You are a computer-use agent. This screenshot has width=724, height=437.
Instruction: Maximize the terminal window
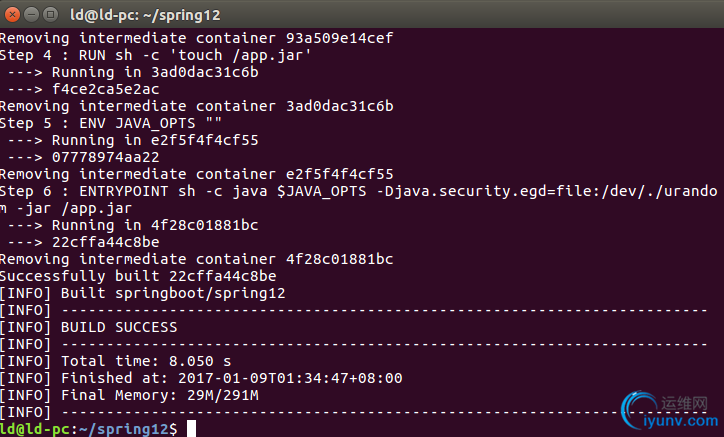pos(50,15)
